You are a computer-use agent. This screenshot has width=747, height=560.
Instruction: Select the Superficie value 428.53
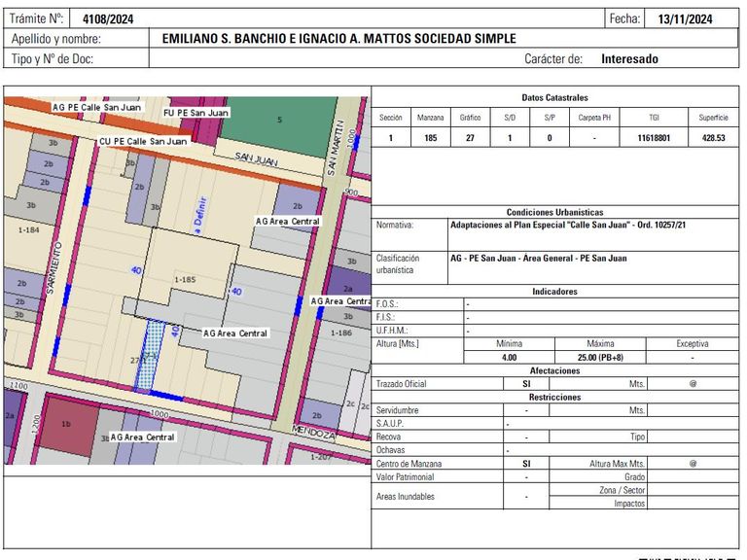(x=713, y=138)
